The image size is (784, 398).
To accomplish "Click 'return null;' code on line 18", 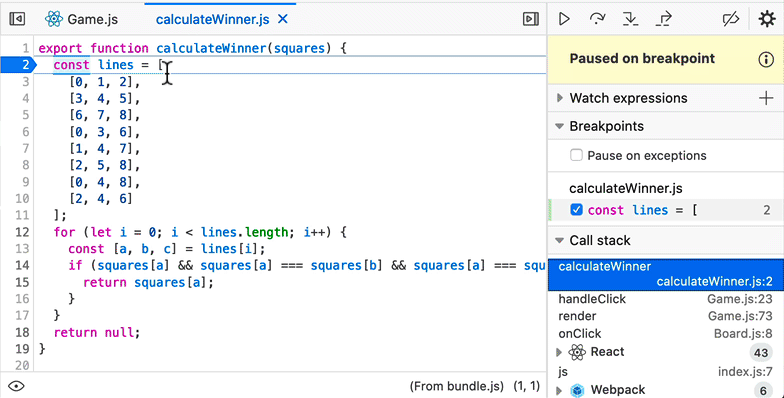I will tap(97, 332).
